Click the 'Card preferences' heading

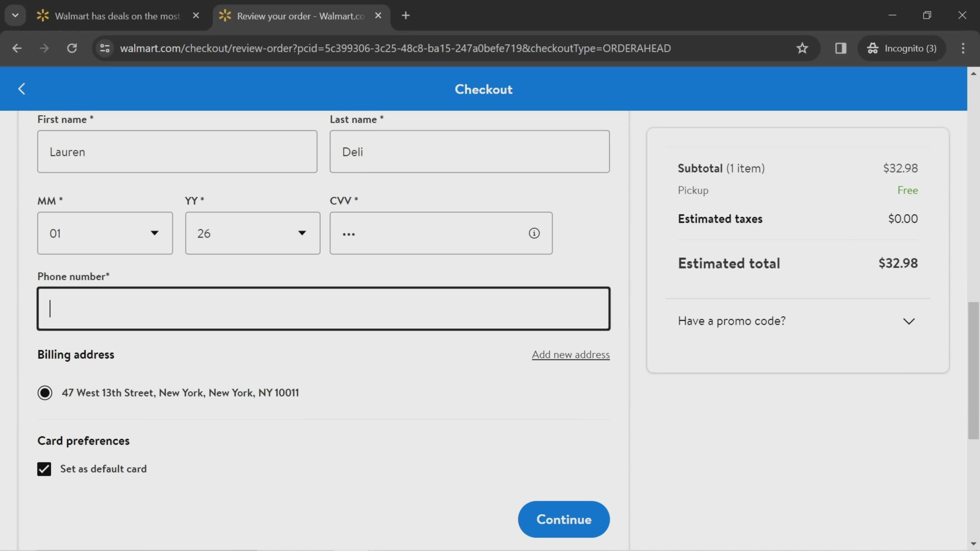tap(83, 441)
